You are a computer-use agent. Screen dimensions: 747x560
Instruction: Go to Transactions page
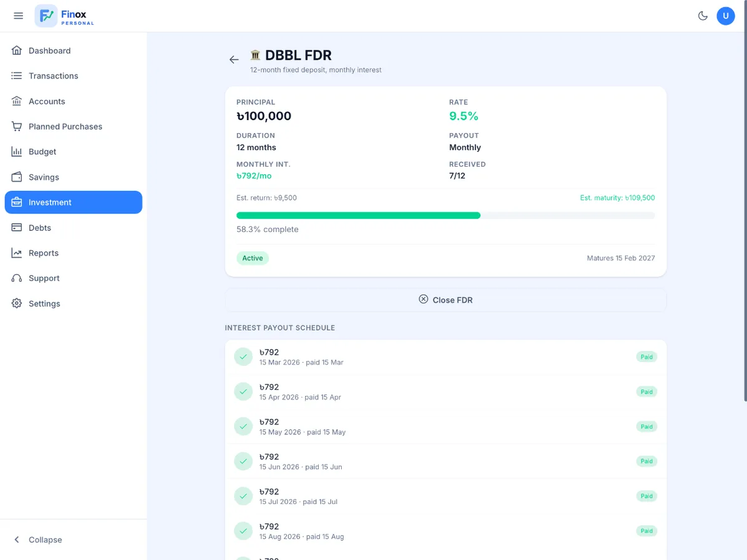[73, 76]
